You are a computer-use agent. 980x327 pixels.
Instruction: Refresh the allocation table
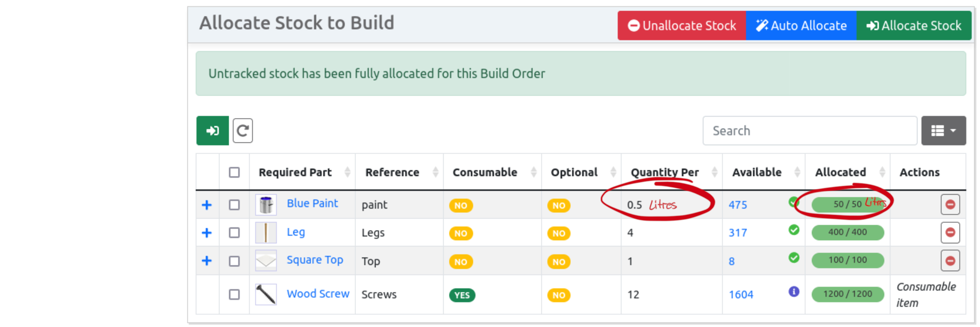tap(243, 131)
